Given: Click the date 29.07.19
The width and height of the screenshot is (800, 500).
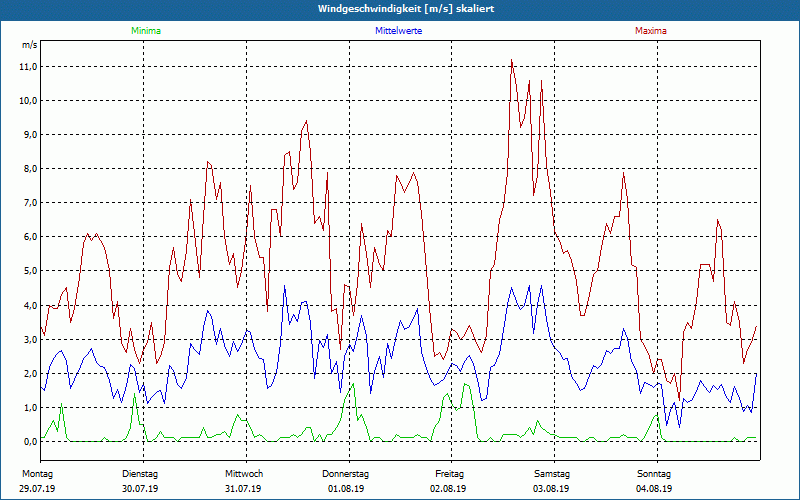Looking at the screenshot, I should (37, 489).
